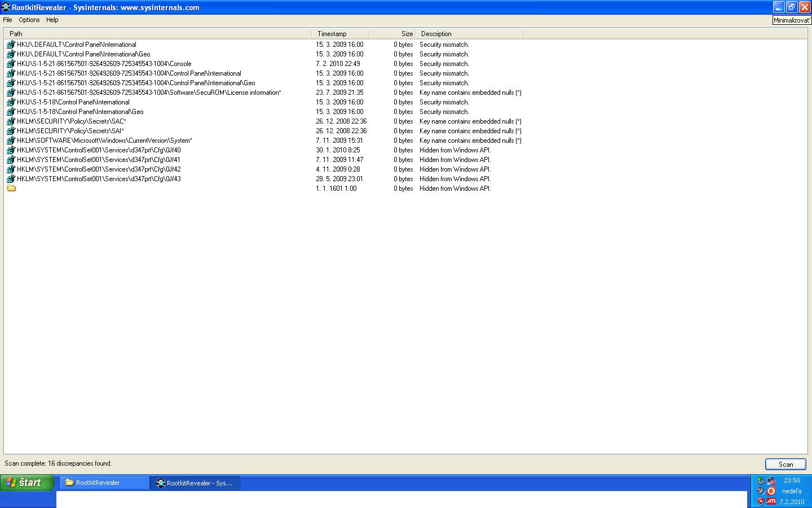812x508 pixels.
Task: Click the registry icon for the d347prt\Cfg\0Jf40 entry
Action: pyautogui.click(x=11, y=150)
